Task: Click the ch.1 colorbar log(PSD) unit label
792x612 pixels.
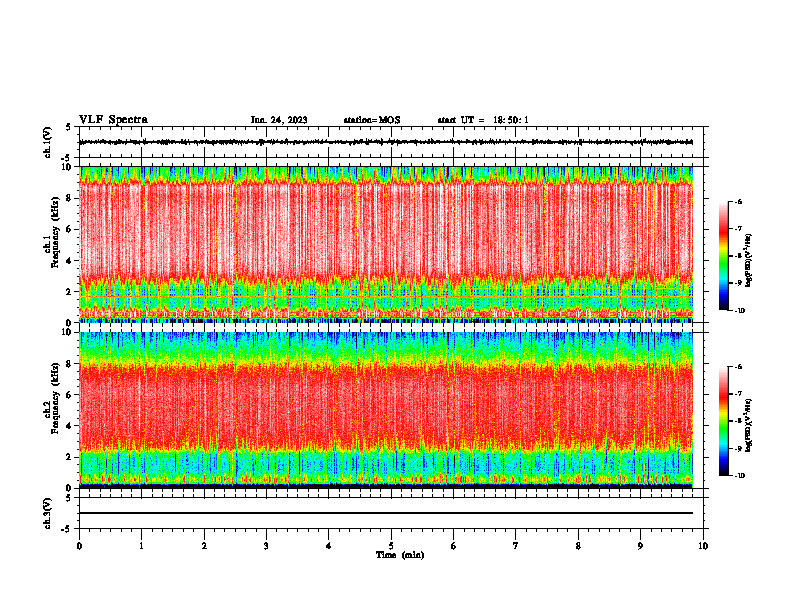Action: (749, 261)
